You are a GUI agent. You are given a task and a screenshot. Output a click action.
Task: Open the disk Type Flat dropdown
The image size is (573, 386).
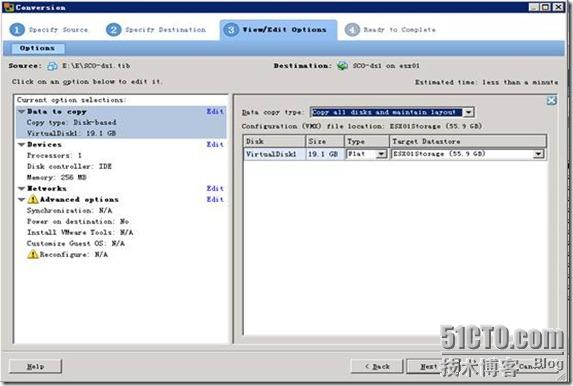381,154
